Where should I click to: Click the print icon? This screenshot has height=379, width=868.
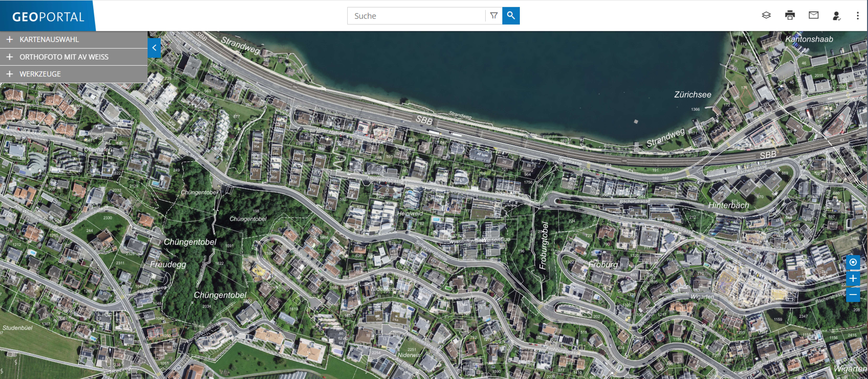tap(790, 15)
